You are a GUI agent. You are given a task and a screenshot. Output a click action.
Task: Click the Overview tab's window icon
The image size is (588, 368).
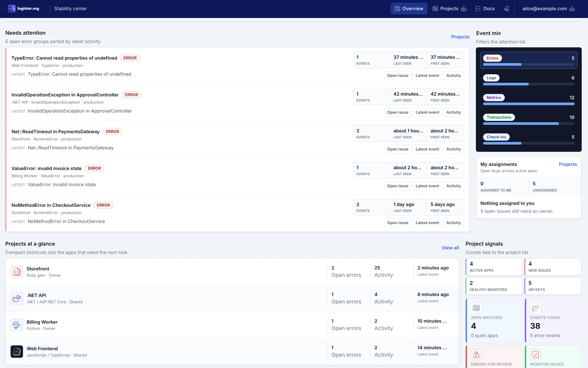(397, 9)
